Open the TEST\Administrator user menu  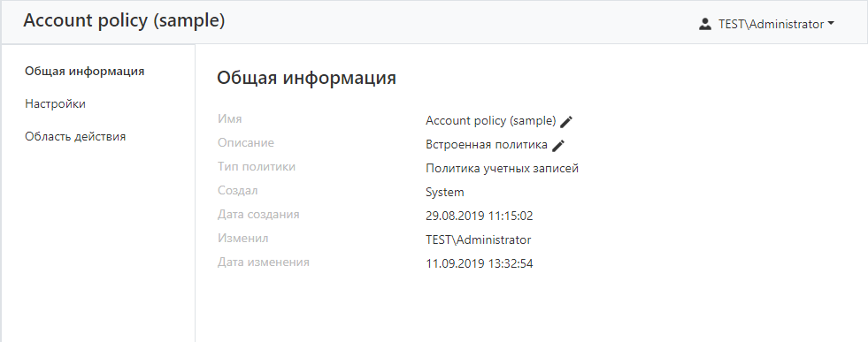[767, 25]
